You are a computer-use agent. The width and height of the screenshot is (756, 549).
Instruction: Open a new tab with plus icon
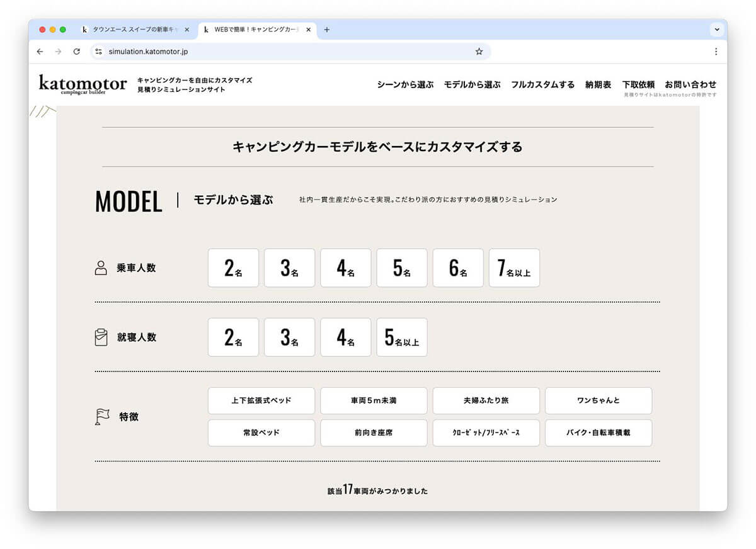coord(326,30)
